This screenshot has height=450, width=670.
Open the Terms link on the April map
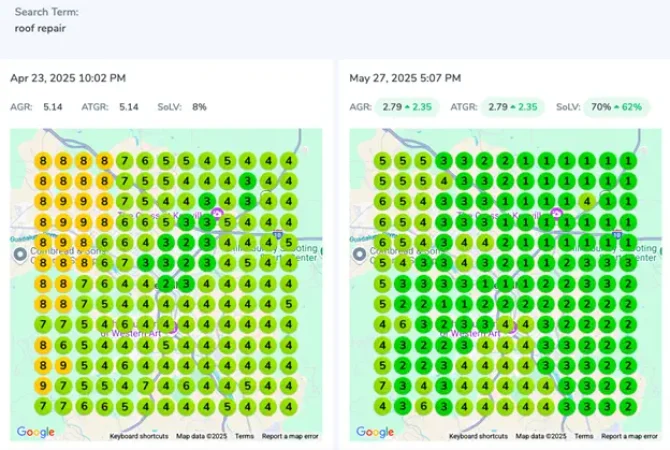pos(244,436)
